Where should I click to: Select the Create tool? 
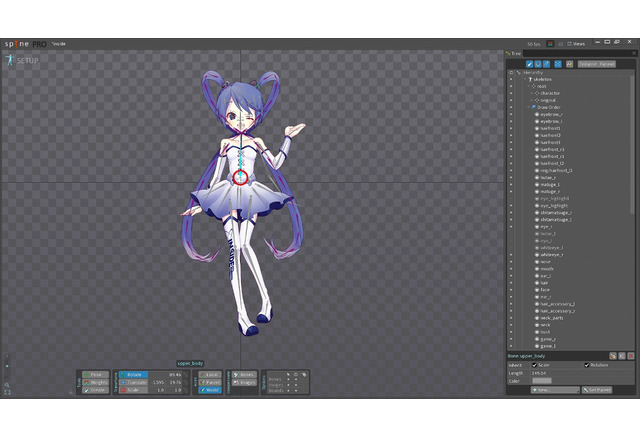tap(96, 390)
